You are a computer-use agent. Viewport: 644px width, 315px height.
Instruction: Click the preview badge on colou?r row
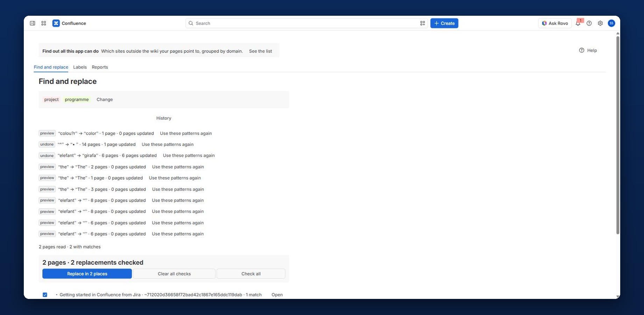[x=47, y=133]
